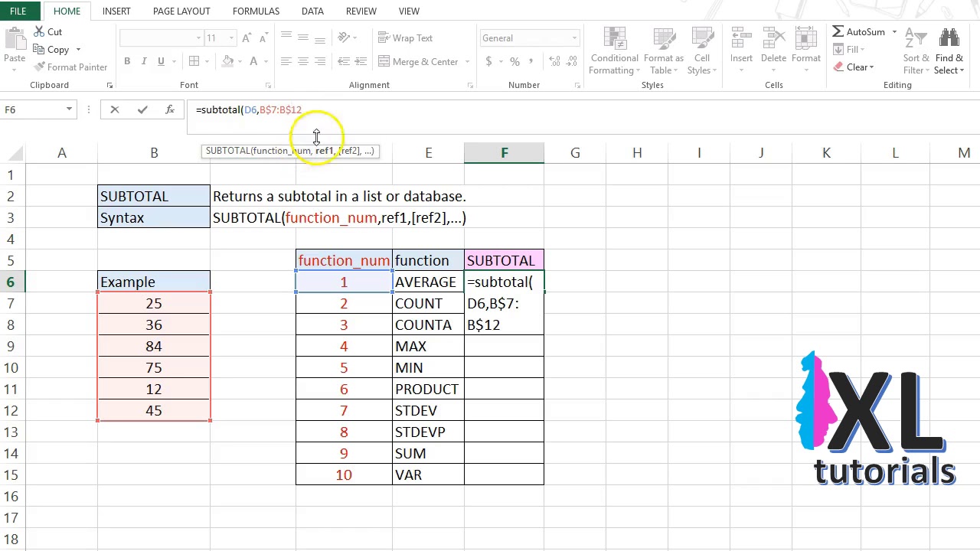Screen dimensions: 980x551
Task: Toggle Underline formatting
Action: click(161, 62)
